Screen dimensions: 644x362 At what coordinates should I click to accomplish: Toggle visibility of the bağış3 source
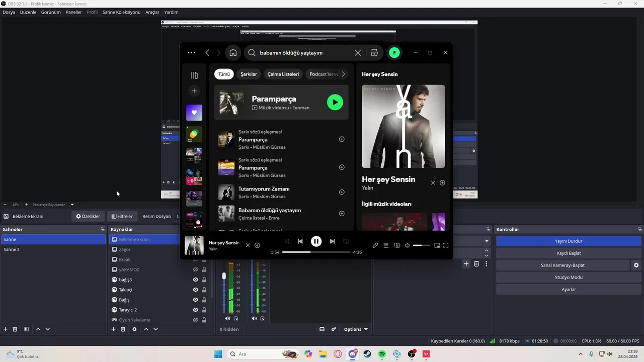point(196,280)
